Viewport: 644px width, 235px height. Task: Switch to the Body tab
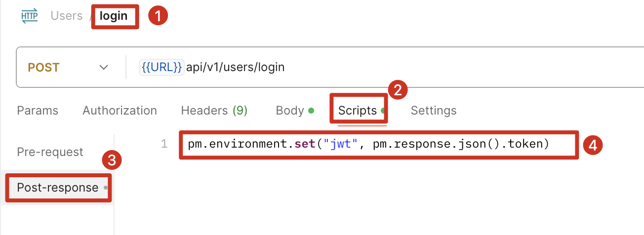coord(290,111)
